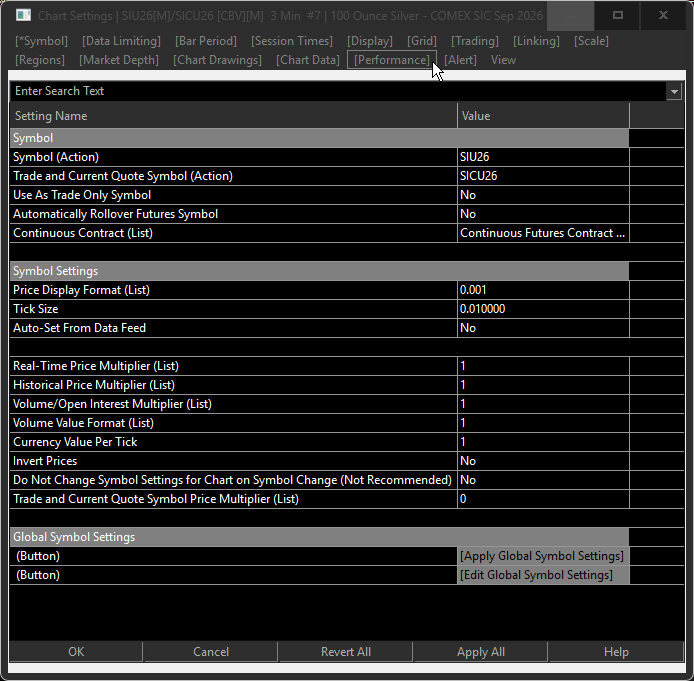Open the [Regions] tab
This screenshot has width=694, height=681.
coord(40,60)
